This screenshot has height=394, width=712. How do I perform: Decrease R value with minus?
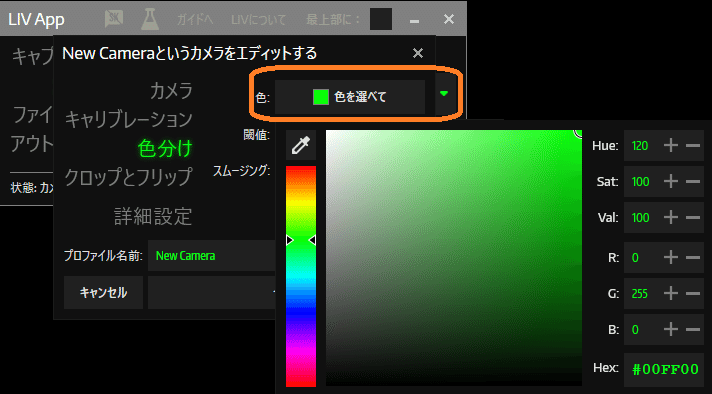point(693,257)
